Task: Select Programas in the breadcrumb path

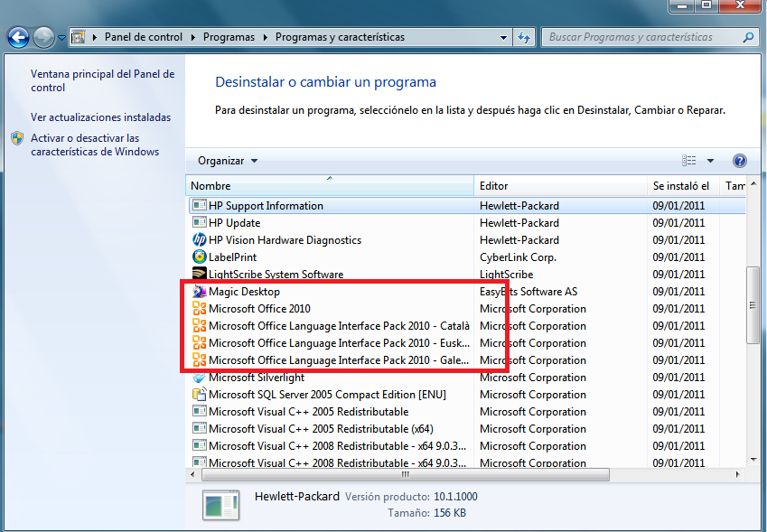Action: (x=228, y=37)
